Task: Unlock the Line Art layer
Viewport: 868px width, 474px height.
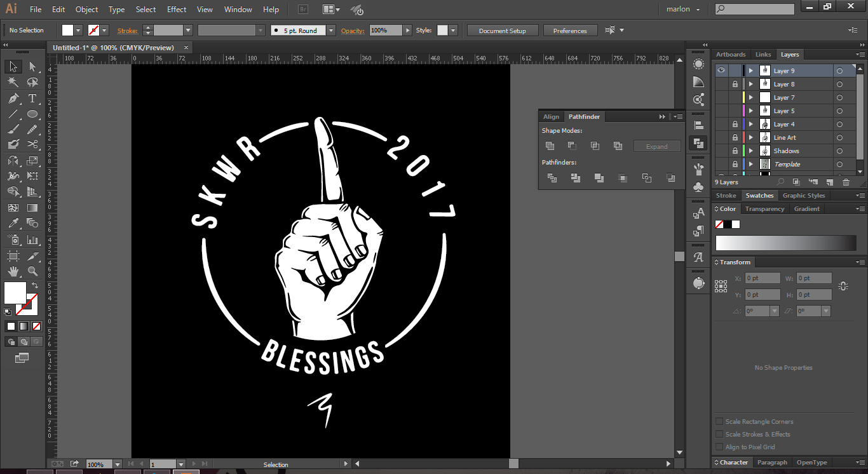Action: [x=735, y=137]
